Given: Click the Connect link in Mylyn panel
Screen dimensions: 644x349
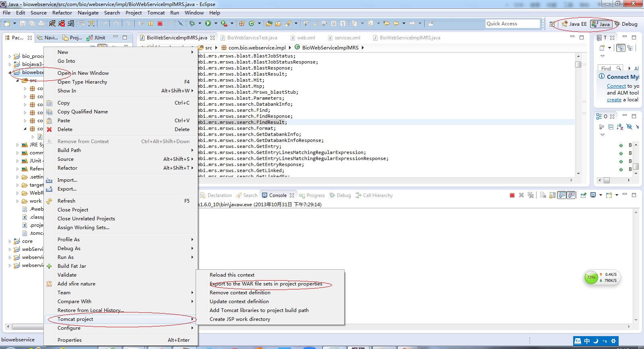Looking at the screenshot, I should (x=616, y=86).
